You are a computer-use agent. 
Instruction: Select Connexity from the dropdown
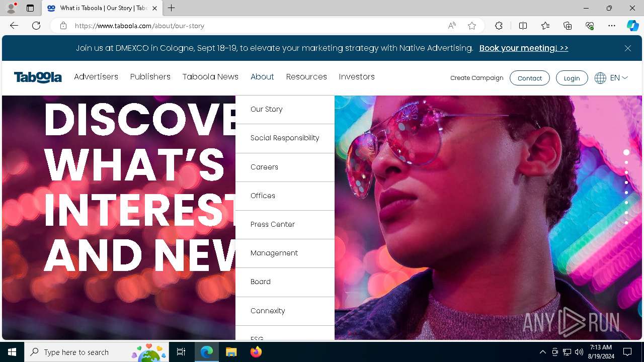285,311
